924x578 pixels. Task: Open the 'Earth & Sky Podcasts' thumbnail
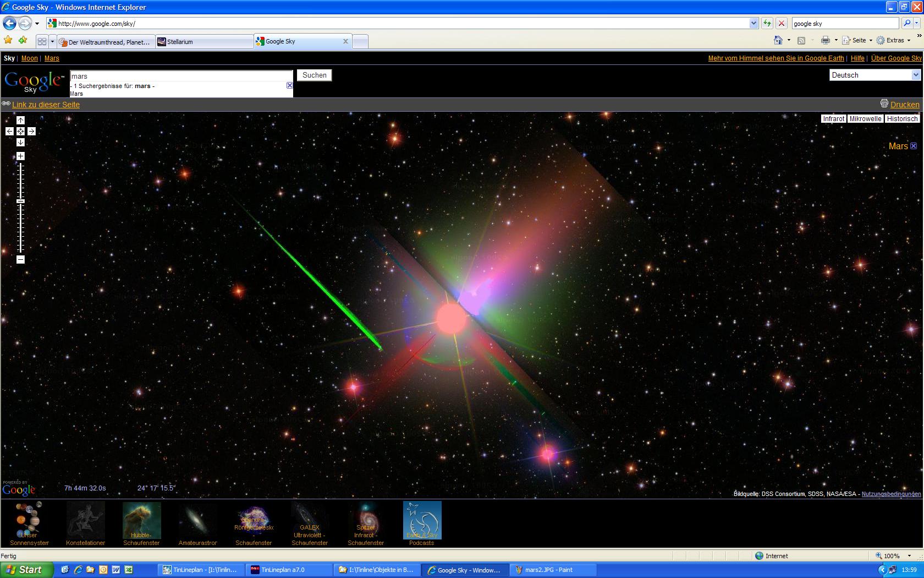(x=422, y=524)
